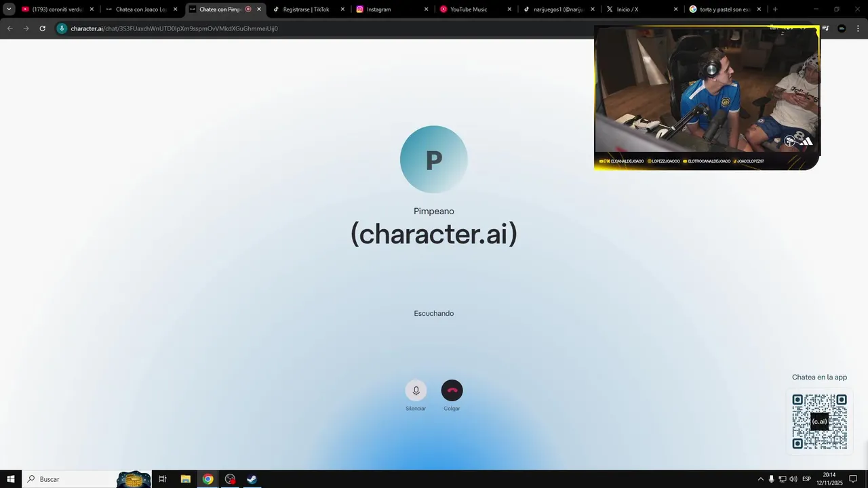
Task: Click the 'Escuchando' status text
Action: (x=434, y=313)
